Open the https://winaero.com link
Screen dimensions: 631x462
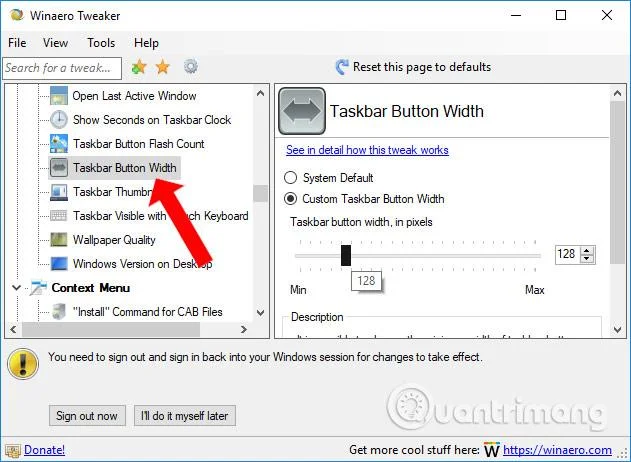557,450
